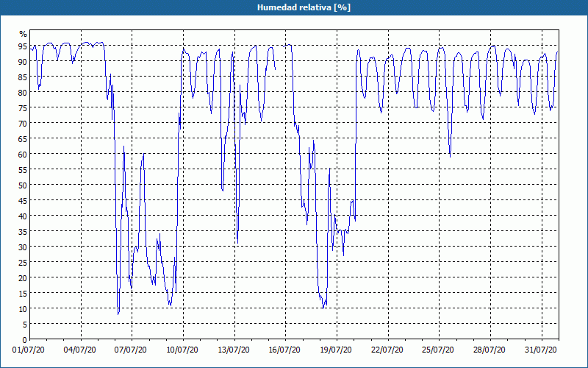Select the 01/07/20 date label
588x368 pixels.
click(29, 350)
